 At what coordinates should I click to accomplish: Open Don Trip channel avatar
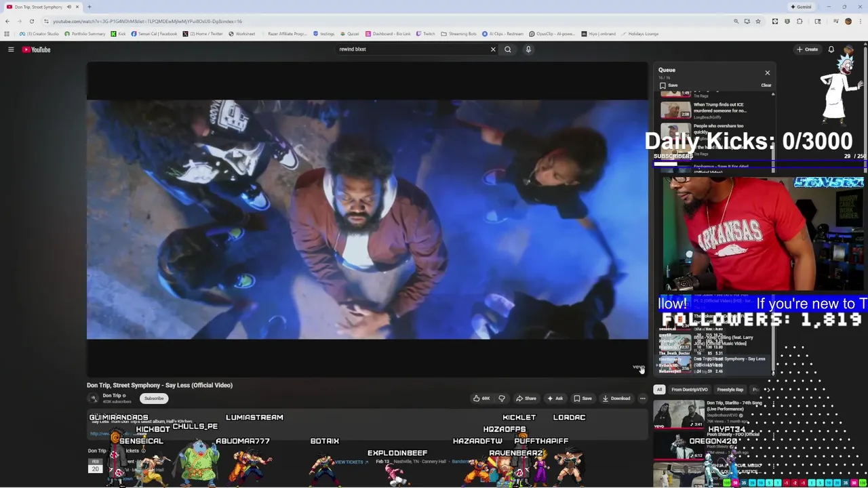94,399
